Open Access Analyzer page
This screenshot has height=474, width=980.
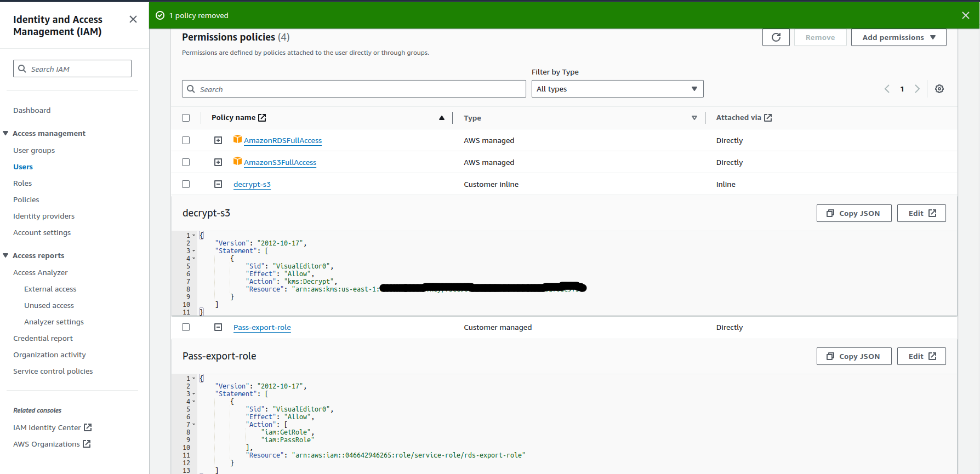coord(41,272)
